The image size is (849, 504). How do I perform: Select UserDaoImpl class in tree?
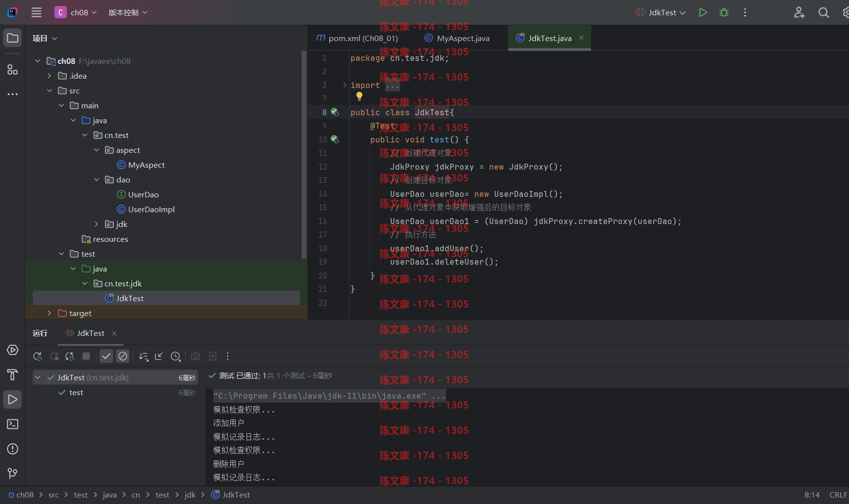coord(146,209)
